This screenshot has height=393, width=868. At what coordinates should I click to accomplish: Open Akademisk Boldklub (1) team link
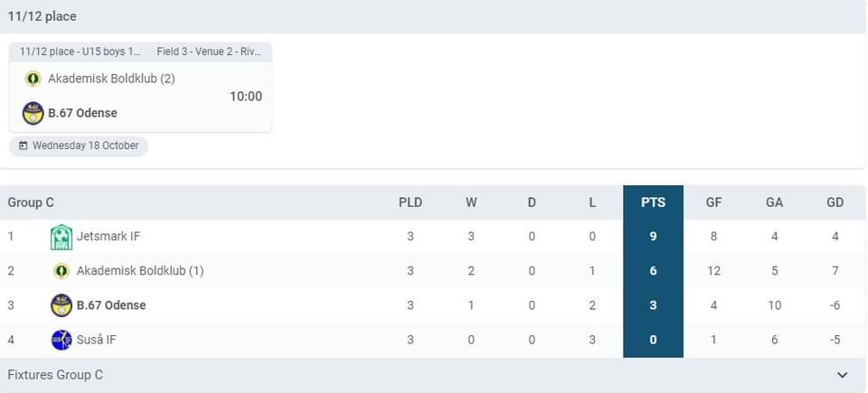pyautogui.click(x=140, y=271)
